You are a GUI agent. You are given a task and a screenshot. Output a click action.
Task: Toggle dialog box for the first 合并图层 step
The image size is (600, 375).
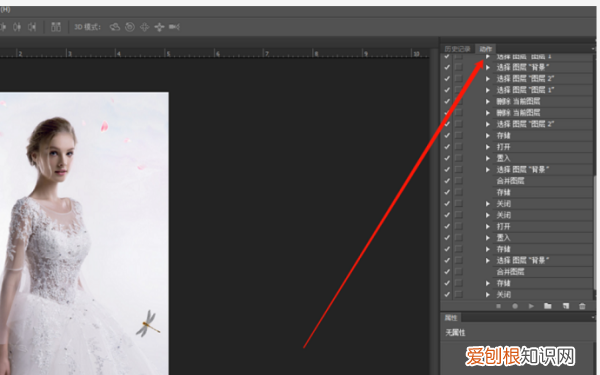[x=459, y=181]
